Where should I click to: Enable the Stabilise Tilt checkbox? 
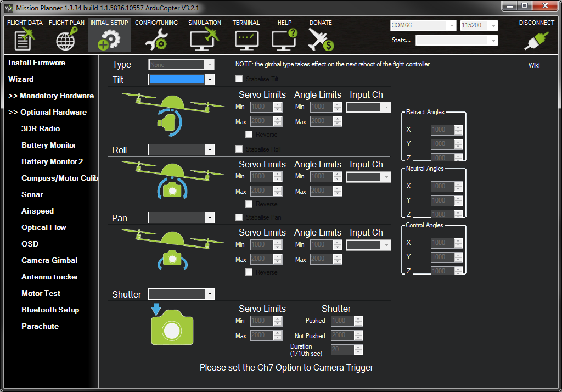pos(239,79)
